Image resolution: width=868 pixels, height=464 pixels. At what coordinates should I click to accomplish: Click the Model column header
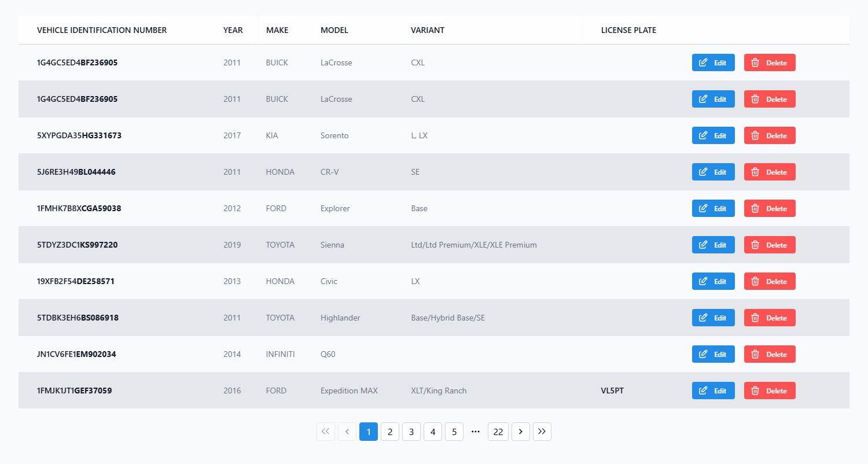coord(334,30)
